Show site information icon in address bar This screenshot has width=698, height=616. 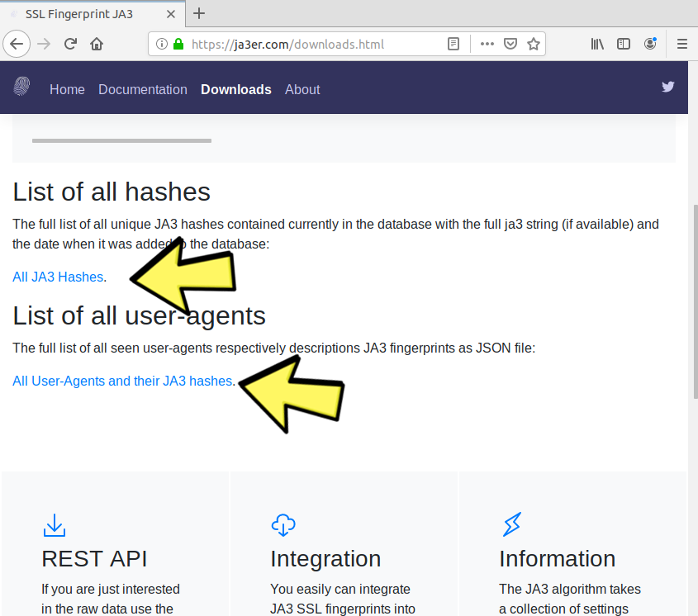[x=162, y=44]
